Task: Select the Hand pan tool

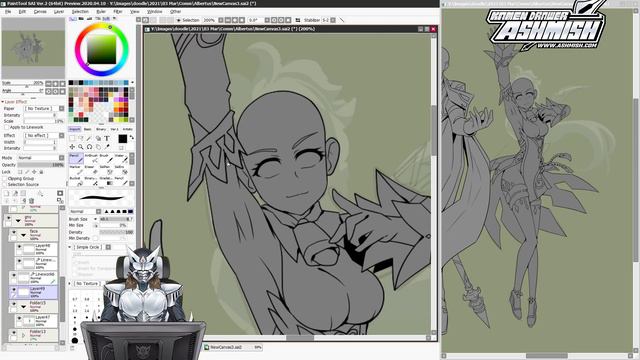Action: point(98,147)
